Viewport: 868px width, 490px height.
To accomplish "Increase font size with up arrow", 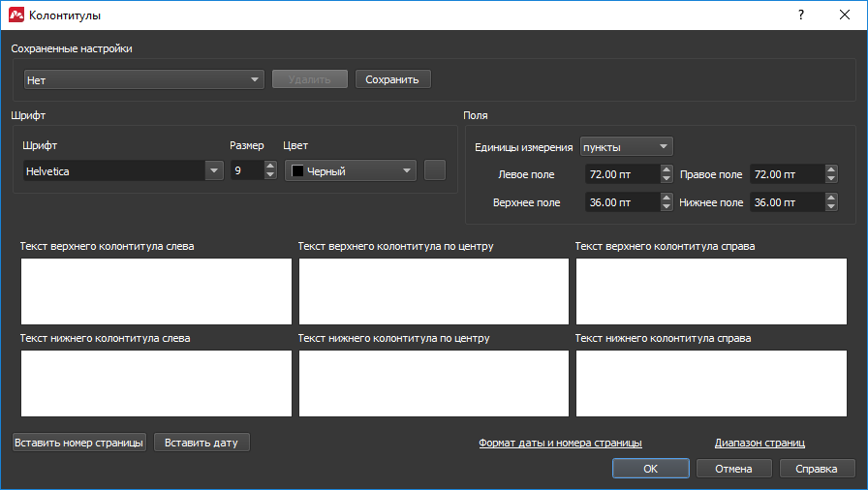I will pos(270,166).
